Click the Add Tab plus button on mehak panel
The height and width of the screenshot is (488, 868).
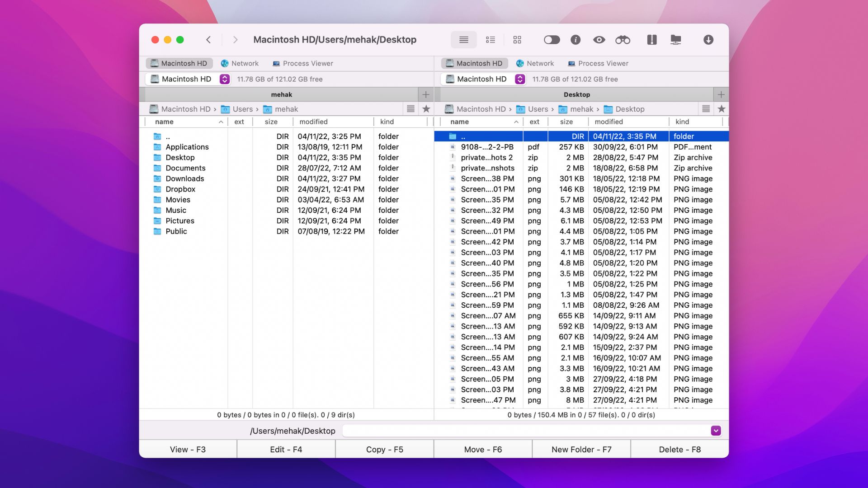426,94
